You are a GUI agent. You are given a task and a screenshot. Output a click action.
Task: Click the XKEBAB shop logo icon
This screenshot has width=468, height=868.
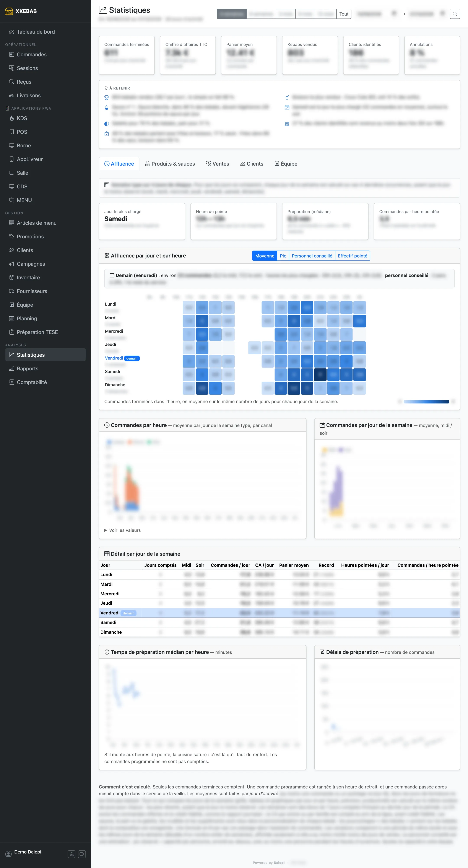pyautogui.click(x=9, y=11)
